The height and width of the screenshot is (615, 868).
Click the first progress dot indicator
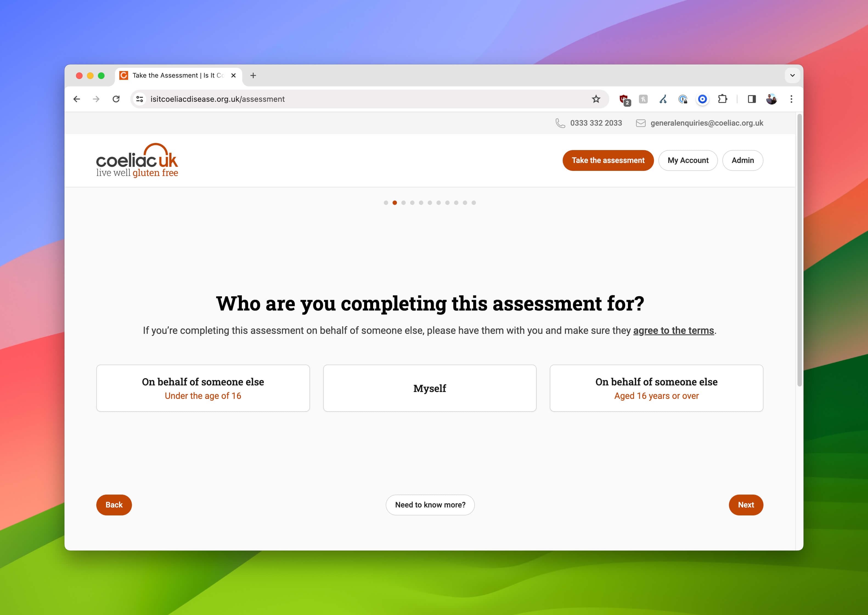[386, 202]
